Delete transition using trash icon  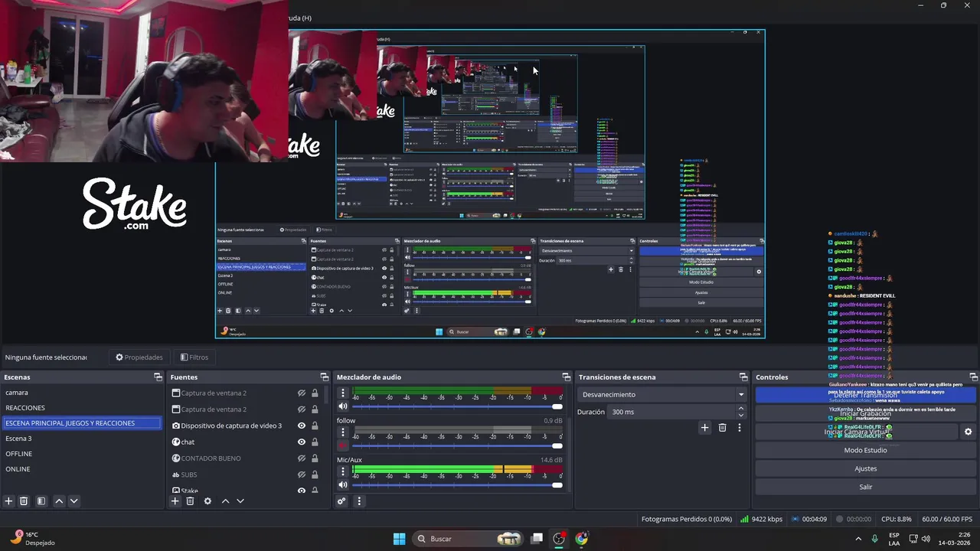point(722,428)
